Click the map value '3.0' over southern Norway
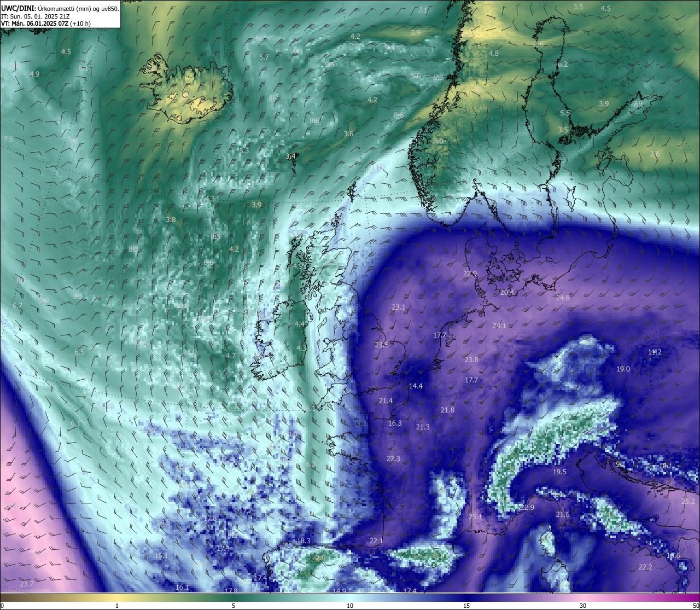Screen dimensions: 700x610 pyautogui.click(x=438, y=141)
